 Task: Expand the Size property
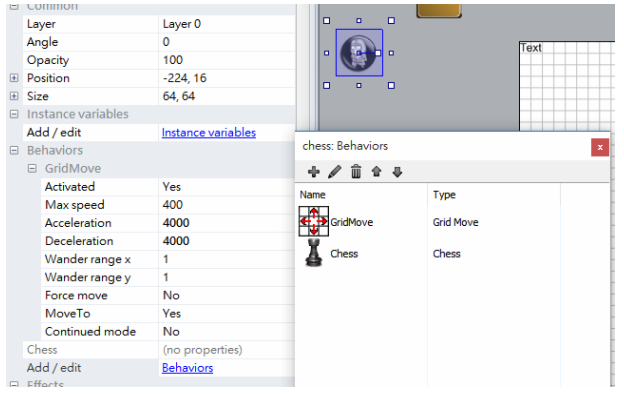[14, 96]
